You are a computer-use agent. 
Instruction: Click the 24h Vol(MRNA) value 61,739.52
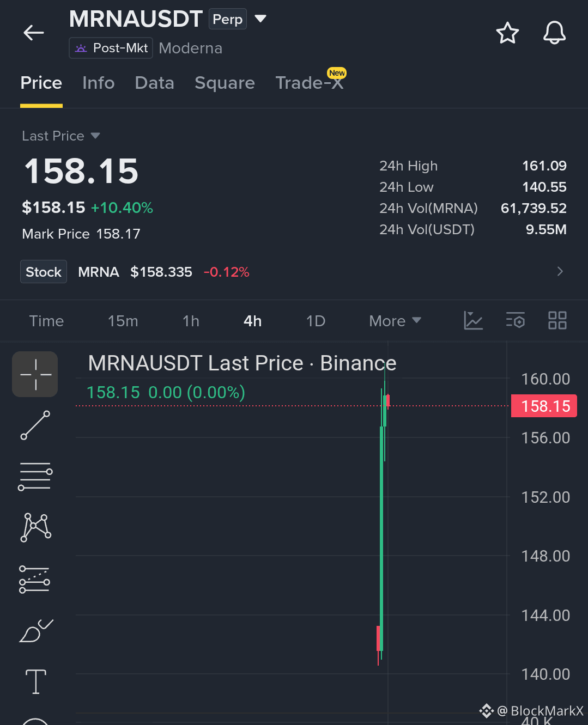(534, 208)
